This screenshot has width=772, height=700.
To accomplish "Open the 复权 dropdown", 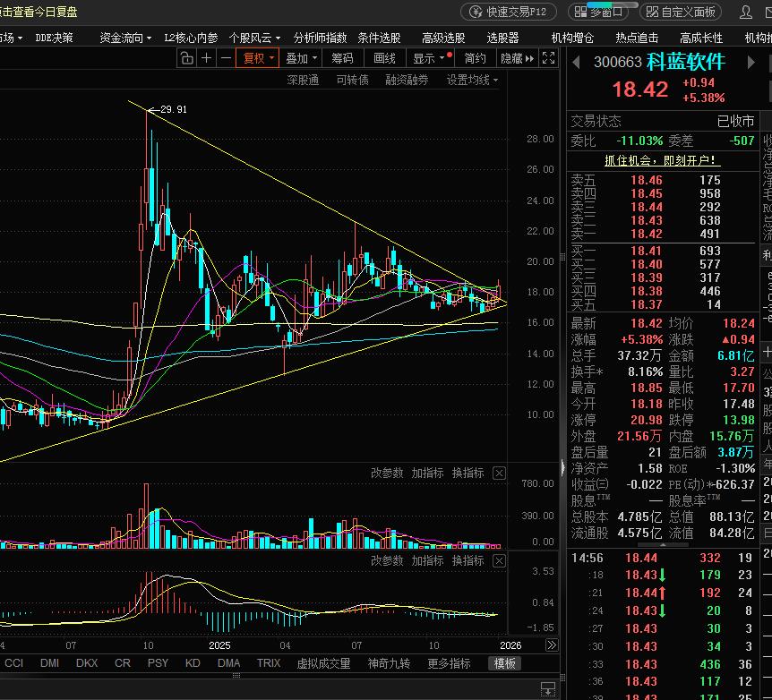I will coord(258,58).
